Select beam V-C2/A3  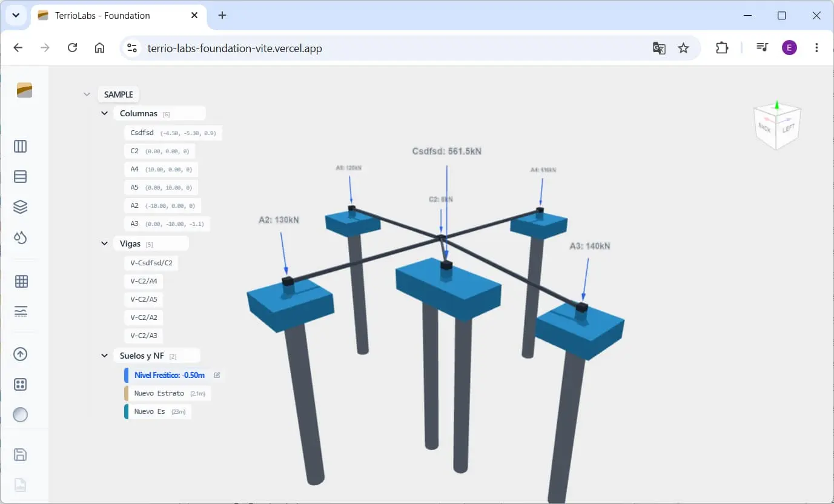click(x=144, y=336)
